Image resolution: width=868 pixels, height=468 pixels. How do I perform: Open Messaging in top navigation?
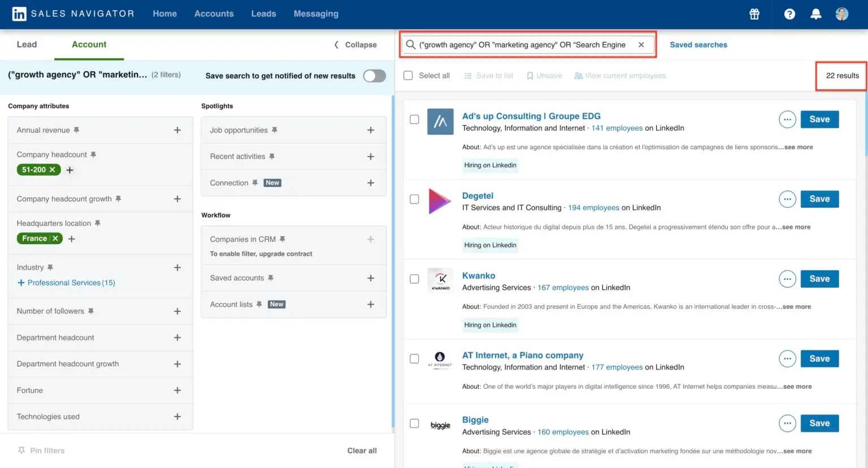[x=316, y=14]
